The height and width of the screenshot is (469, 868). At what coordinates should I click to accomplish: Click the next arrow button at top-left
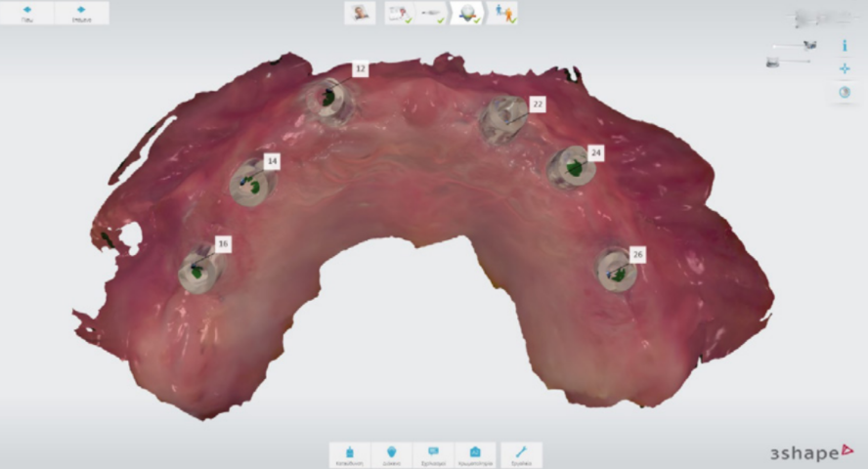pyautogui.click(x=81, y=13)
